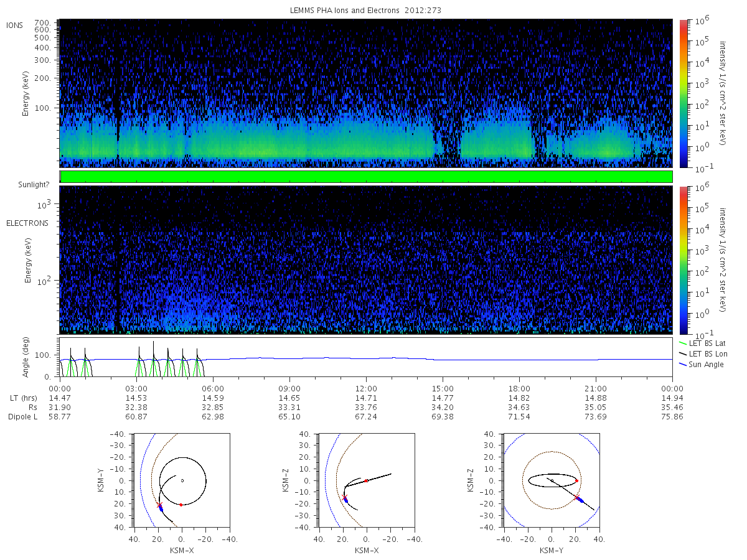Click the ELECTRONS panel label
The width and height of the screenshot is (747, 560).
point(27,223)
